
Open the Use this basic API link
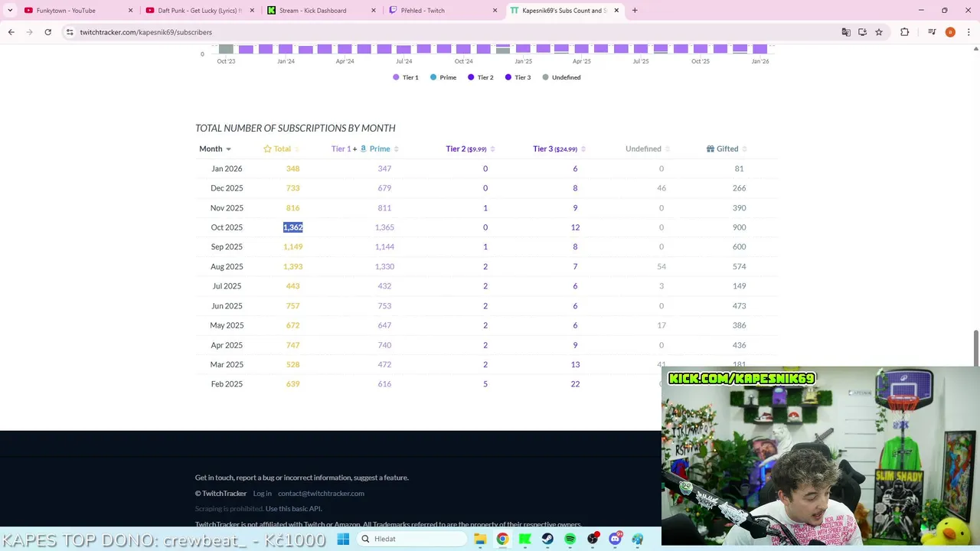coord(293,509)
